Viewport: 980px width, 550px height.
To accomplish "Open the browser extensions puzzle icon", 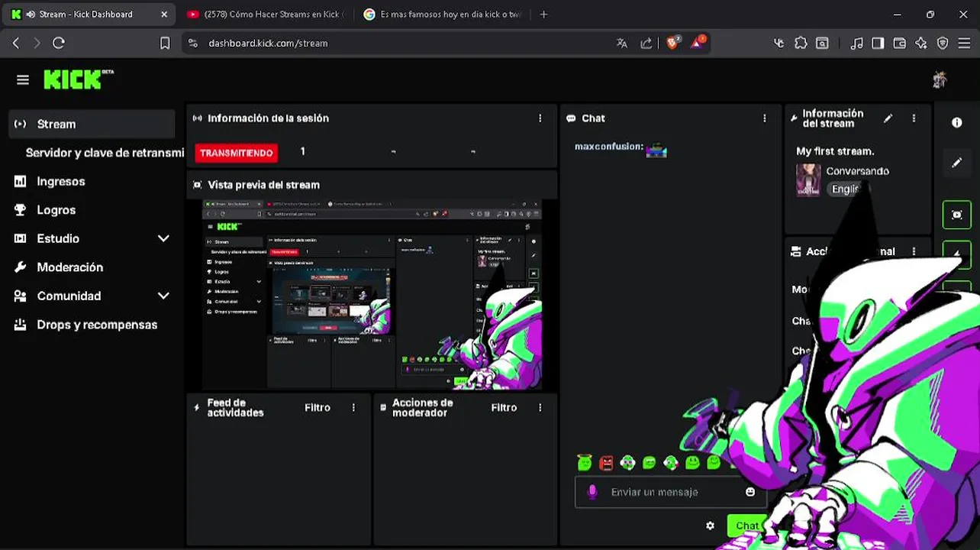I will click(801, 44).
